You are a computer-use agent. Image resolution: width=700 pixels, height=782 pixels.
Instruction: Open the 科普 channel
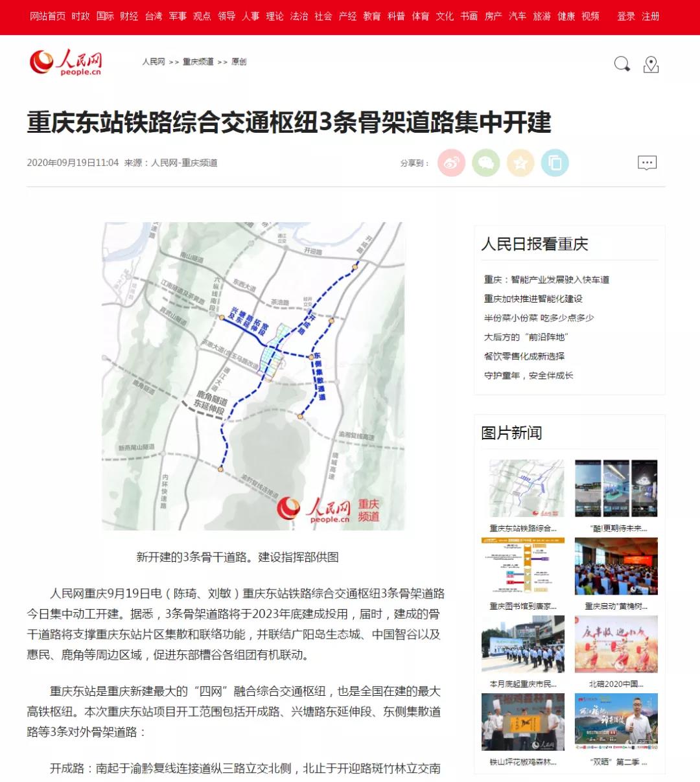[397, 16]
